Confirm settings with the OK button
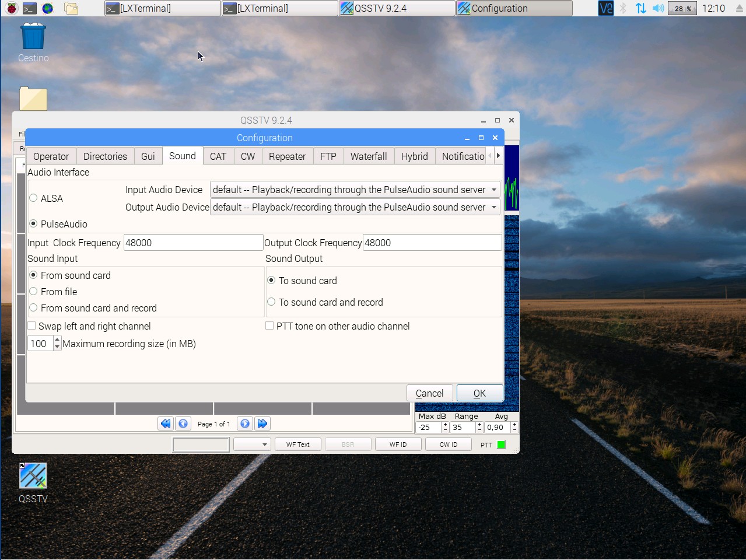The image size is (746, 560). (x=479, y=393)
